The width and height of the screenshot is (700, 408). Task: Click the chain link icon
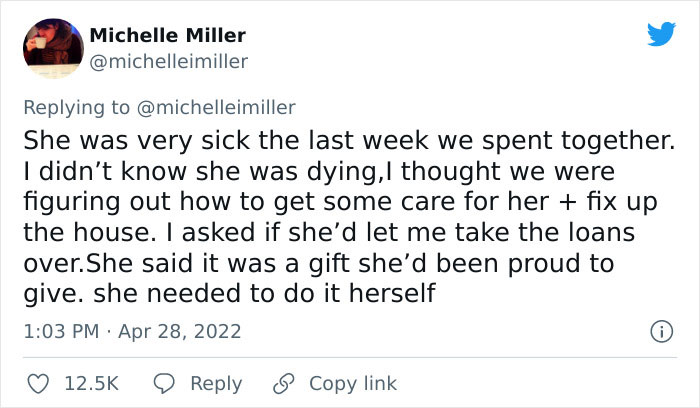coord(283,383)
